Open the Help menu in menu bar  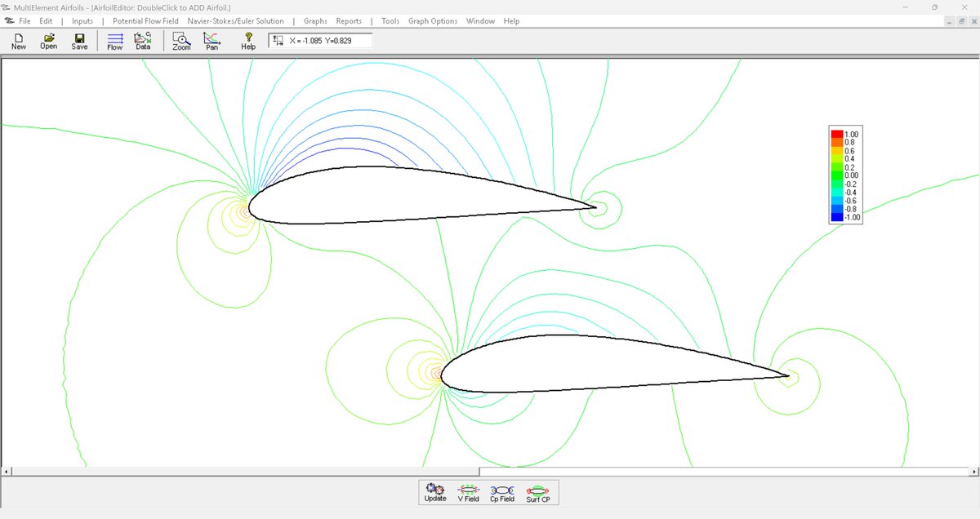point(511,20)
